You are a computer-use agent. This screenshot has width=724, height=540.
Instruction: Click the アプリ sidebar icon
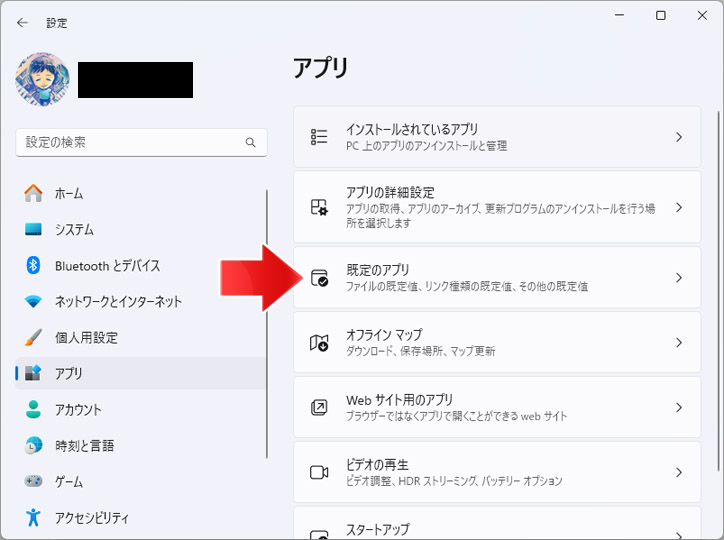click(33, 373)
